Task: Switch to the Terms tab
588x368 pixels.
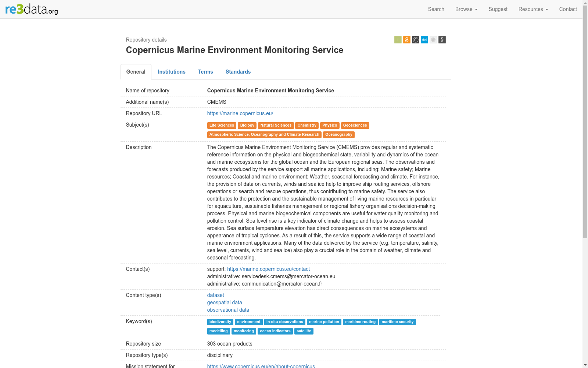Action: tap(205, 72)
